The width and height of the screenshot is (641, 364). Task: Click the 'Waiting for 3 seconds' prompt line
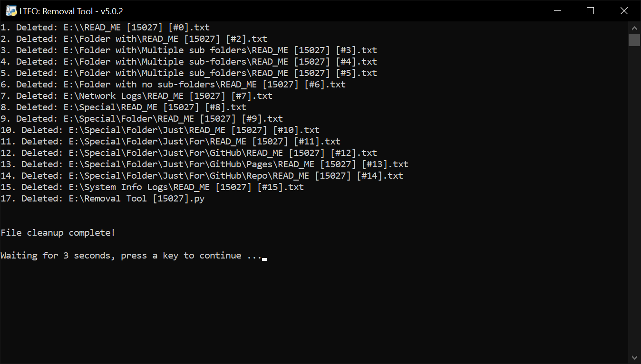[131, 256]
